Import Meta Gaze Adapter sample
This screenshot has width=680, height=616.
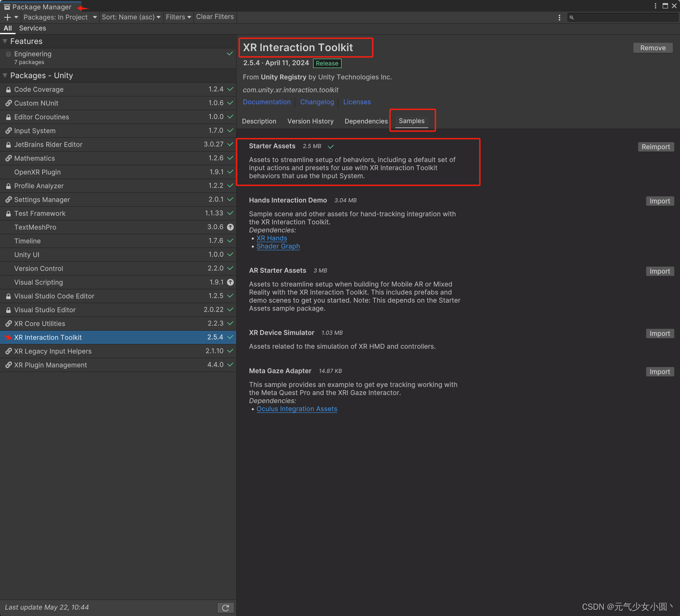660,372
